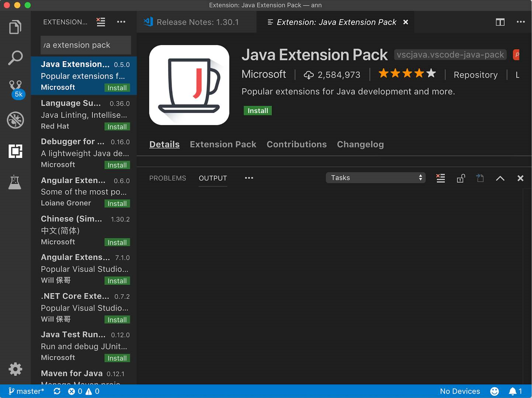Image resolution: width=532 pixels, height=398 pixels.
Task: Close the output panel
Action: pyautogui.click(x=520, y=178)
